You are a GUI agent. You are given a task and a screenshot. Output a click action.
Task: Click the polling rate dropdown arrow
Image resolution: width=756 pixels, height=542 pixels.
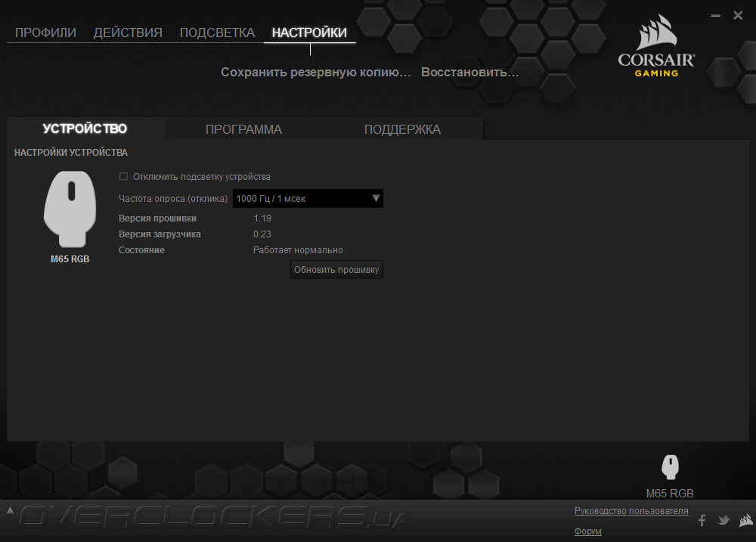pyautogui.click(x=376, y=198)
